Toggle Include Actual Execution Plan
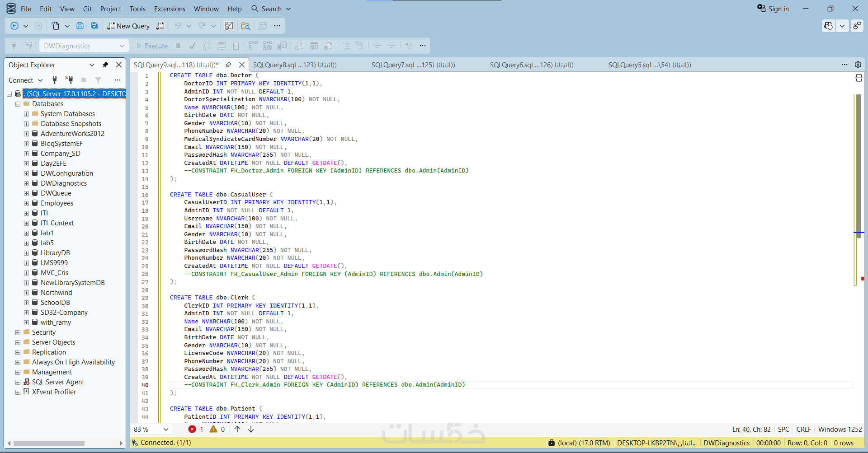Image resolution: width=868 pixels, height=453 pixels. click(x=253, y=46)
